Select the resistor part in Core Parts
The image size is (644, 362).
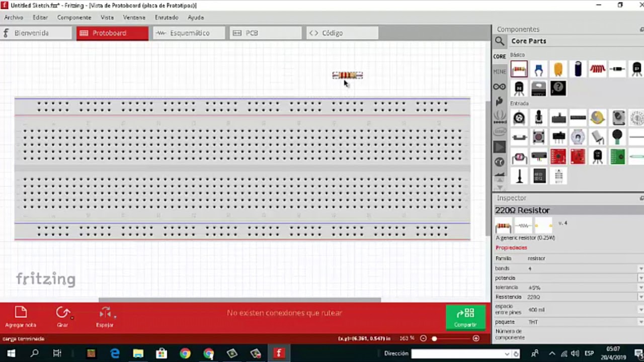[519, 69]
